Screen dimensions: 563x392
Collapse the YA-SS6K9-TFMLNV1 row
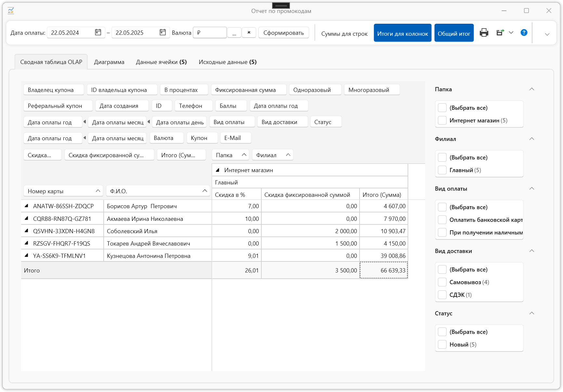(x=27, y=255)
